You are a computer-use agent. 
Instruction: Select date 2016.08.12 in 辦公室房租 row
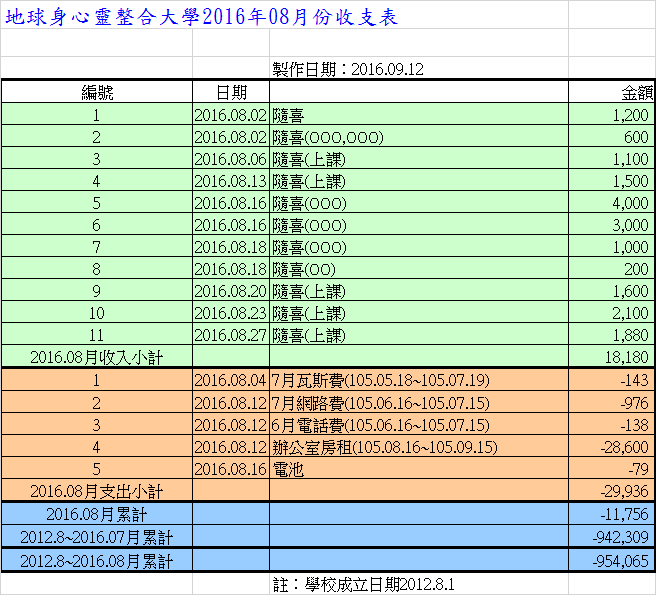tap(231, 447)
